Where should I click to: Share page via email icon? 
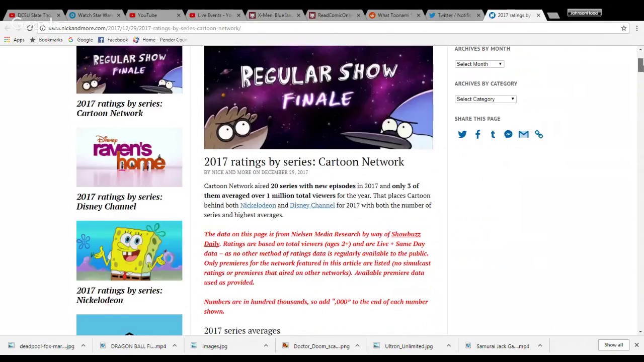click(523, 134)
